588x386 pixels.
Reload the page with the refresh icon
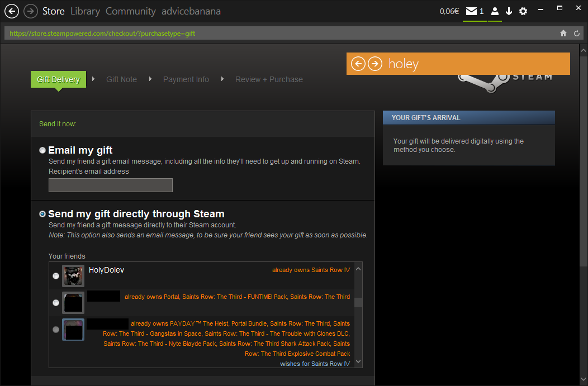tap(577, 34)
